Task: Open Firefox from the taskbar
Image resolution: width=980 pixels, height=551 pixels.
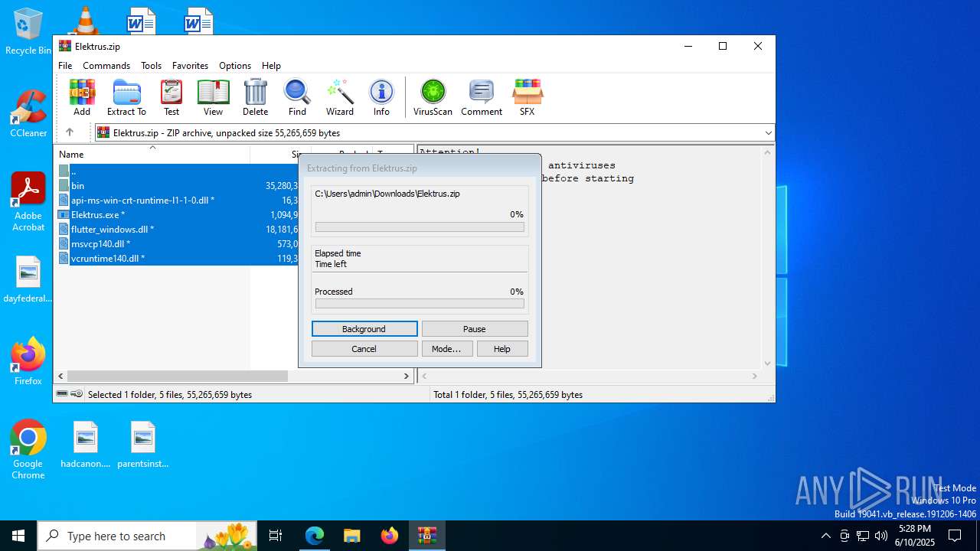Action: coord(390,536)
